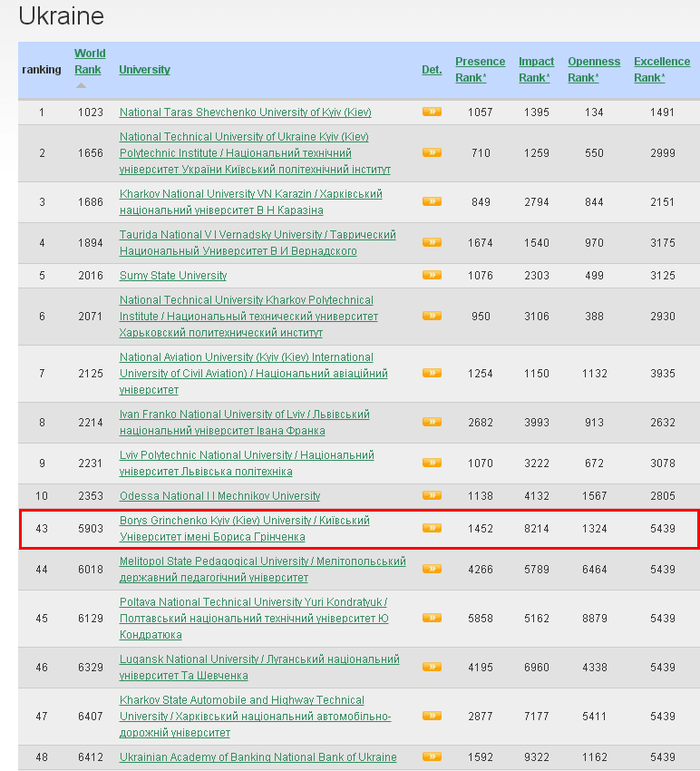Select openness rank value 134
The height and width of the screenshot is (771, 700).
[594, 112]
